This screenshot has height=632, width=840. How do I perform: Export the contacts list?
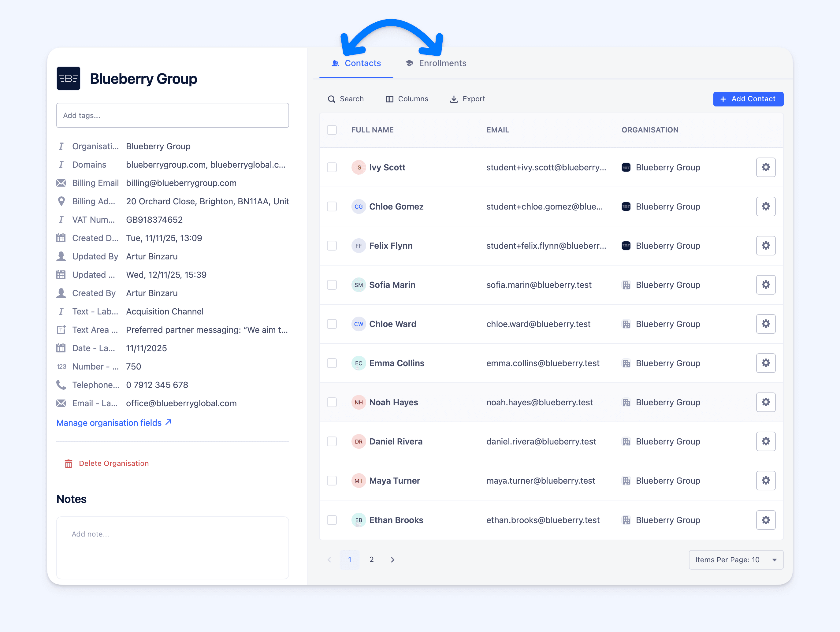point(467,99)
